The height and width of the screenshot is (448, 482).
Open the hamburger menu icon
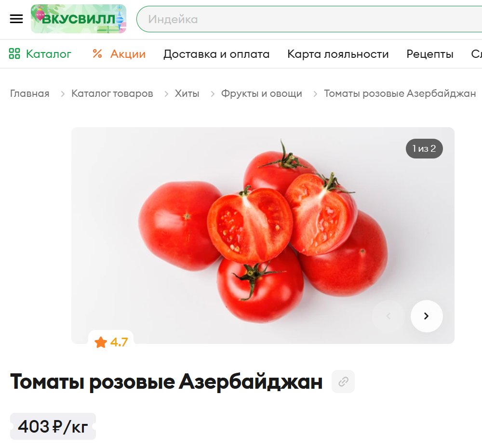16,19
